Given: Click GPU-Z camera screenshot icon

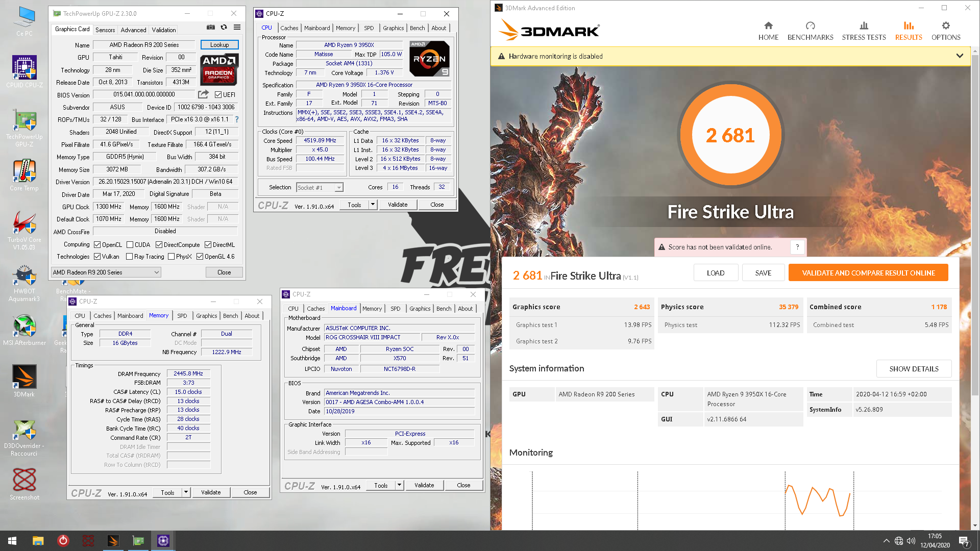Looking at the screenshot, I should (210, 27).
